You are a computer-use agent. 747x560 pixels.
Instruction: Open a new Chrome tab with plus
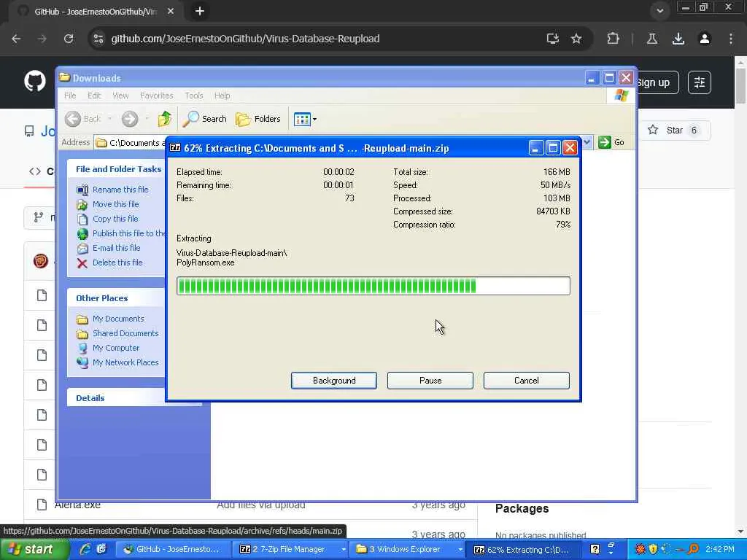pyautogui.click(x=200, y=11)
